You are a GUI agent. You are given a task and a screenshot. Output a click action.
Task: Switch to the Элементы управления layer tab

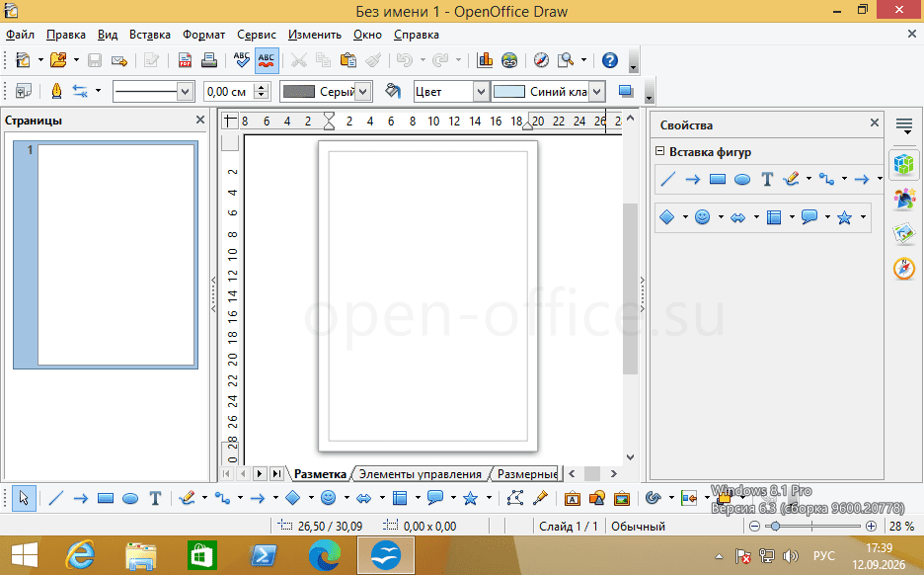[421, 474]
